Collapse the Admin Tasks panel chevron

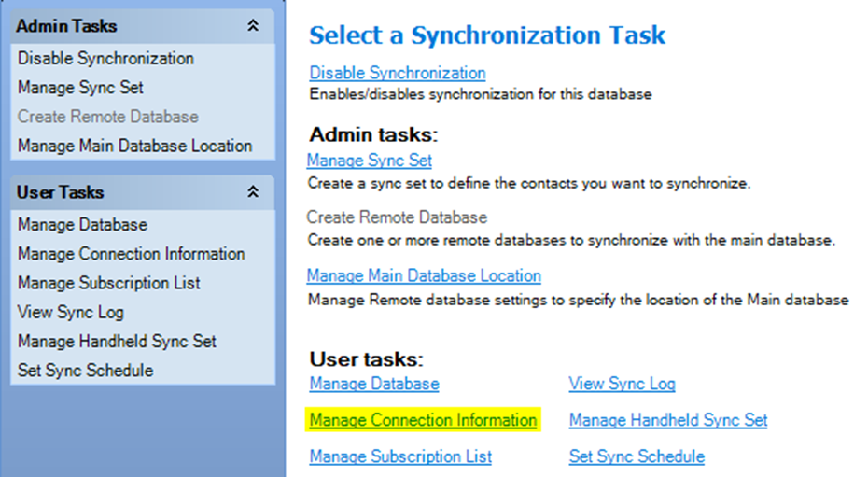(x=253, y=25)
